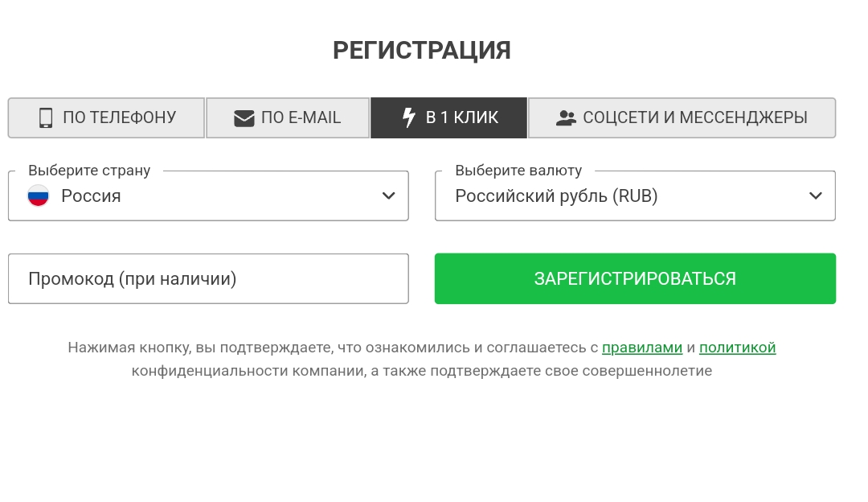Click the envelope icon on the e-mail tab
This screenshot has height=502, width=868.
click(x=244, y=118)
